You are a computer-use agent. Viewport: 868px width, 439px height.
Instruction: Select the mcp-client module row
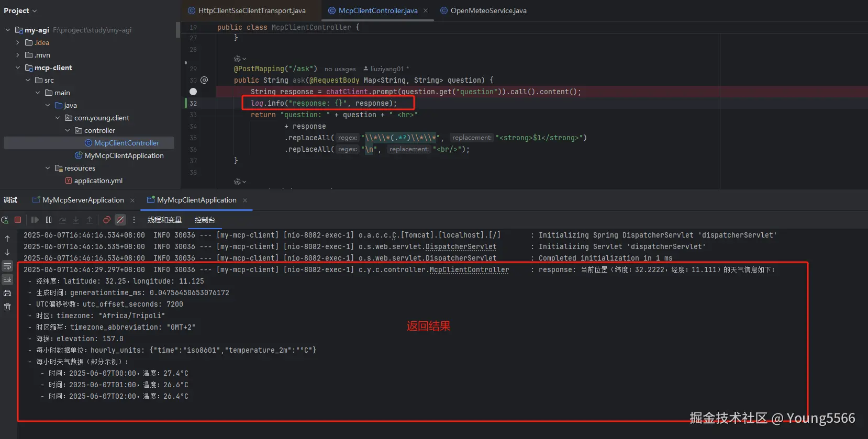(89, 67)
